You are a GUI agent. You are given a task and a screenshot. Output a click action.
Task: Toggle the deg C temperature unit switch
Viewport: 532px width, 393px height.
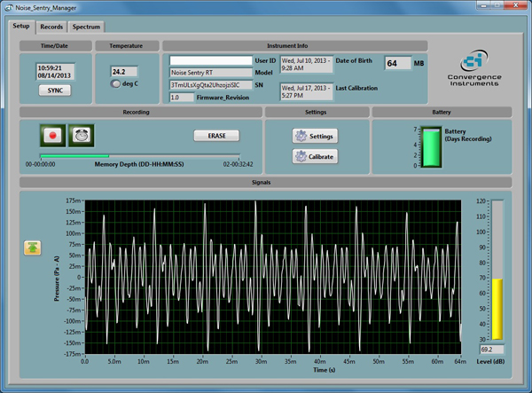point(115,83)
